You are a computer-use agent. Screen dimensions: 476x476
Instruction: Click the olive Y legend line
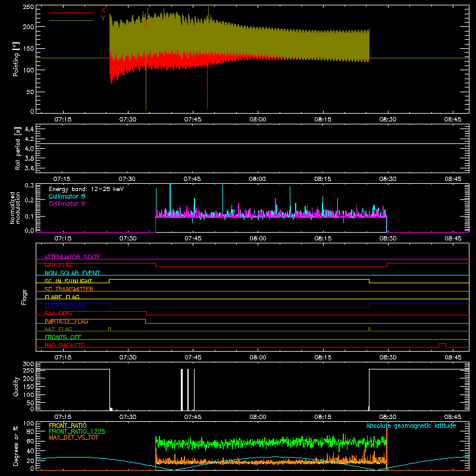click(70, 20)
